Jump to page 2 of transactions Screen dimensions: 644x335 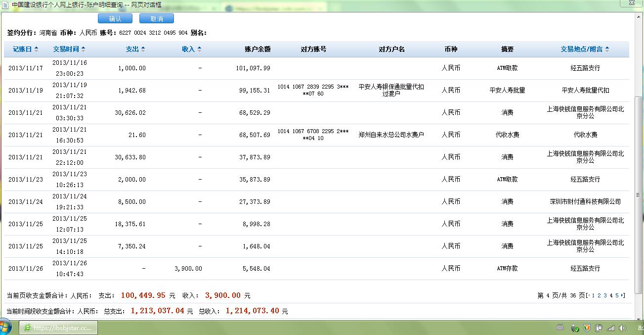pyautogui.click(x=599, y=295)
